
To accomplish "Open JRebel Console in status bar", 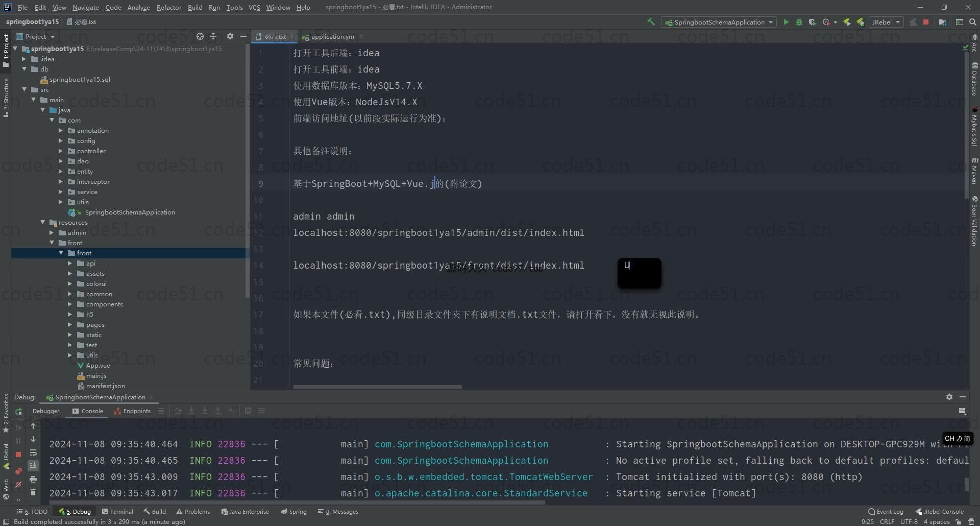I will coord(939,511).
